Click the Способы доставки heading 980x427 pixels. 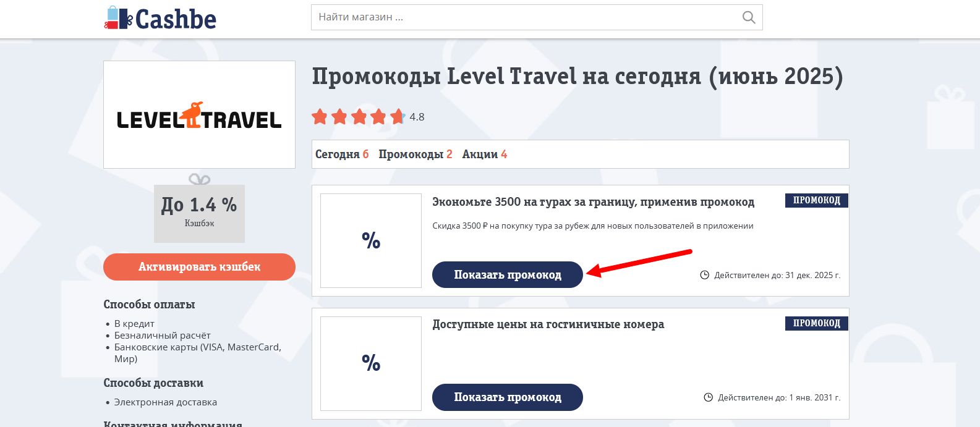pyautogui.click(x=153, y=383)
